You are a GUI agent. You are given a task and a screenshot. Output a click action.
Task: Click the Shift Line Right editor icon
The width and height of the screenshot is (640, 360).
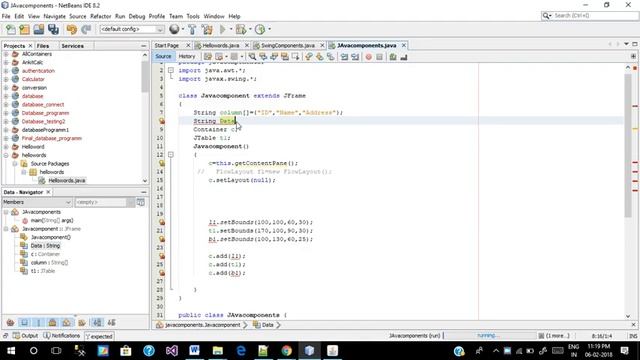pos(355,57)
